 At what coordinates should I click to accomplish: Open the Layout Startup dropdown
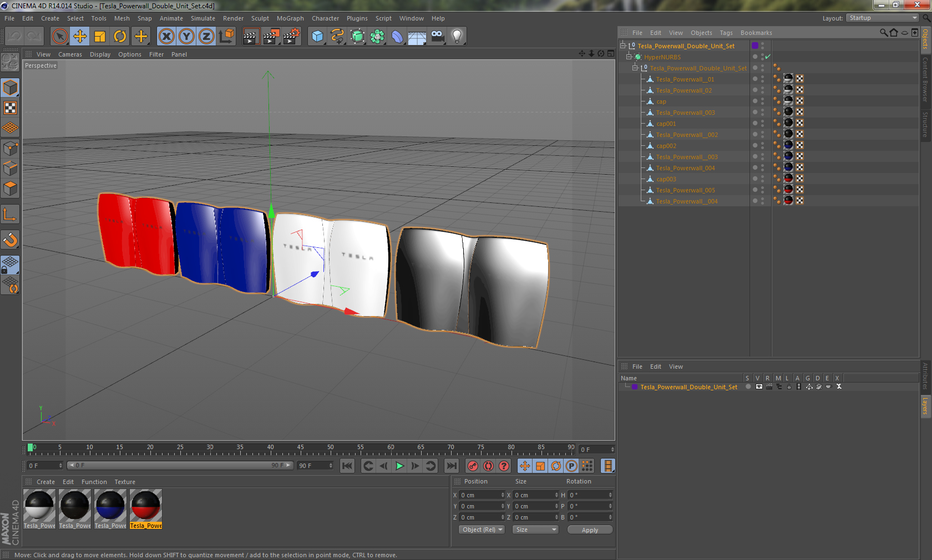pyautogui.click(x=883, y=18)
